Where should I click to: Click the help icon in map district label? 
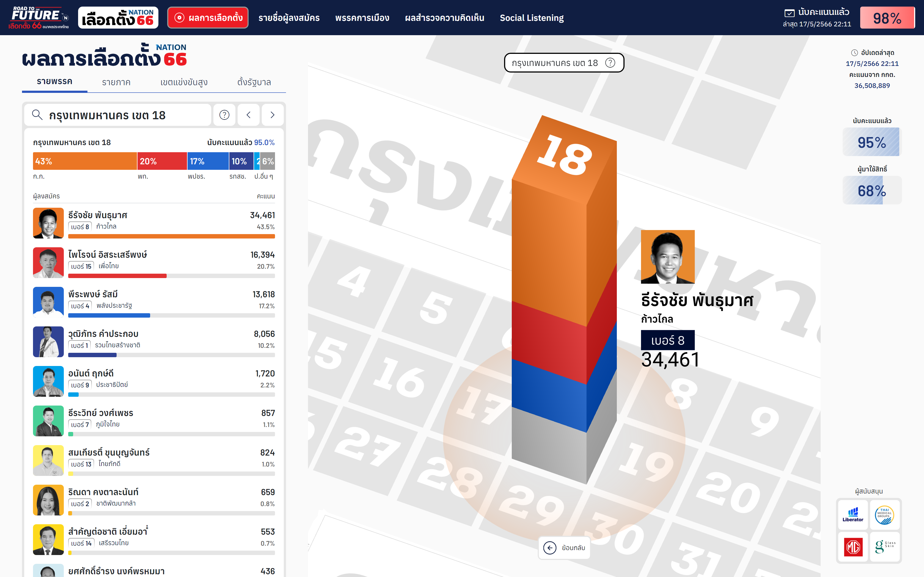click(610, 63)
